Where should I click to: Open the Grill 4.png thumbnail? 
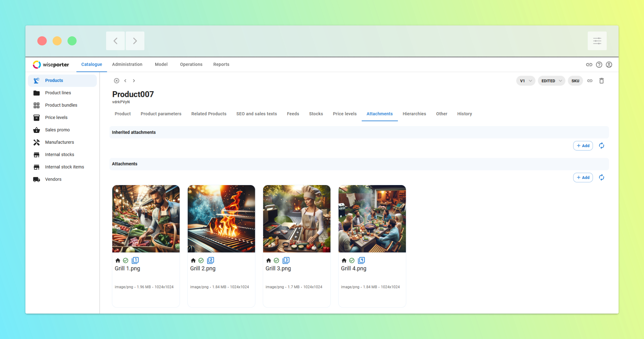pyautogui.click(x=372, y=219)
